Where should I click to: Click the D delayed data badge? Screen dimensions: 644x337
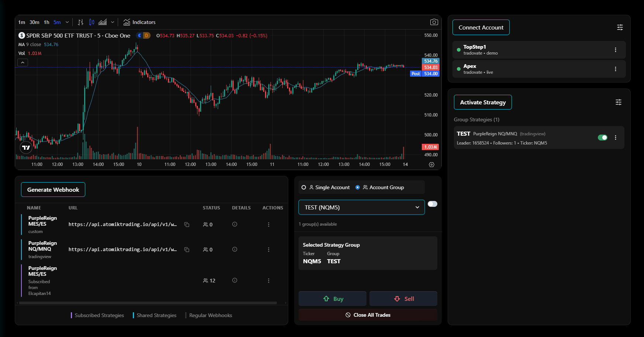[147, 35]
